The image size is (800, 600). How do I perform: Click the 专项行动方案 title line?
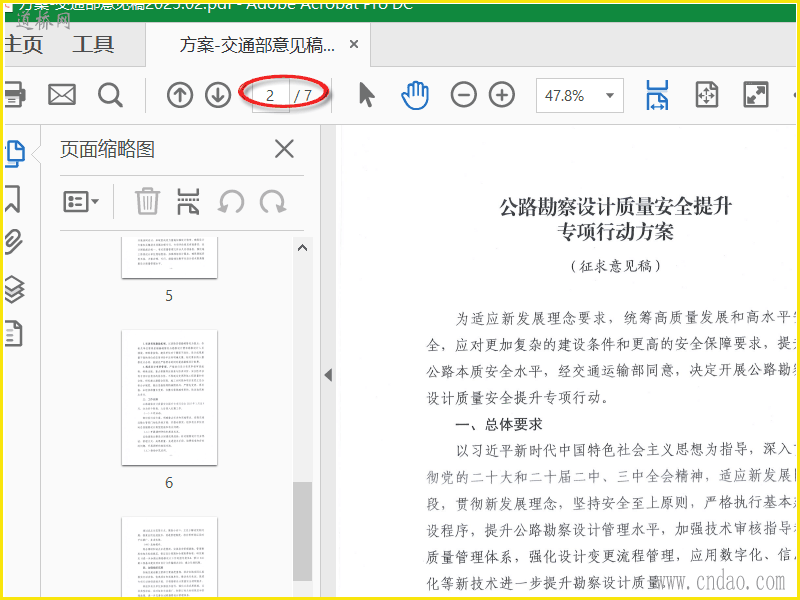(615, 232)
